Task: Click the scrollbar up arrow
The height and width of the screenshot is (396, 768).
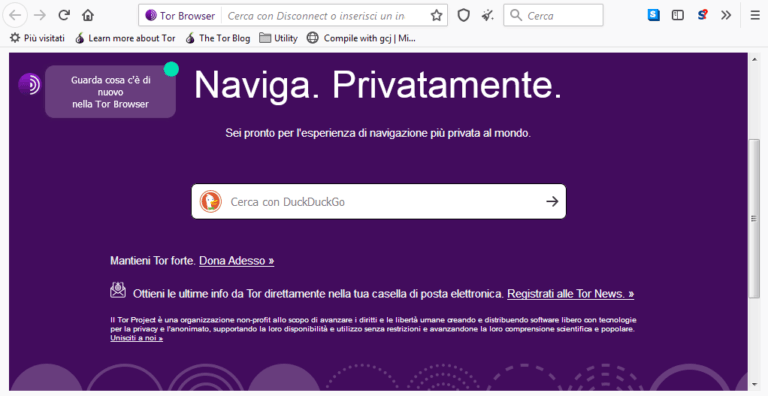Action: (754, 59)
